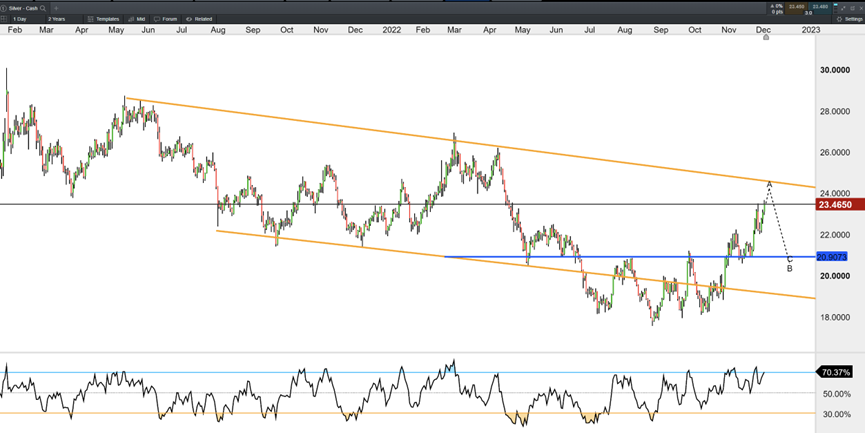This screenshot has height=433, width=865.
Task: Open the Templates menu
Action: (104, 19)
